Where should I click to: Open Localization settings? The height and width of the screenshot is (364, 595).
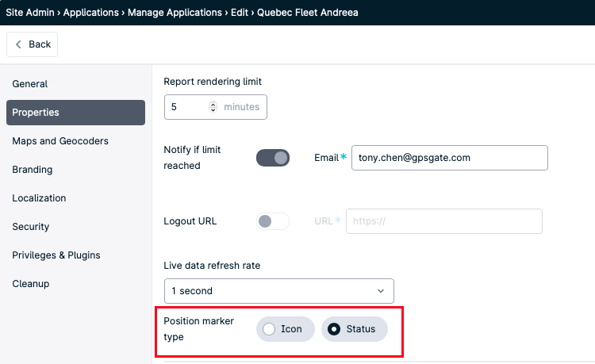39,198
